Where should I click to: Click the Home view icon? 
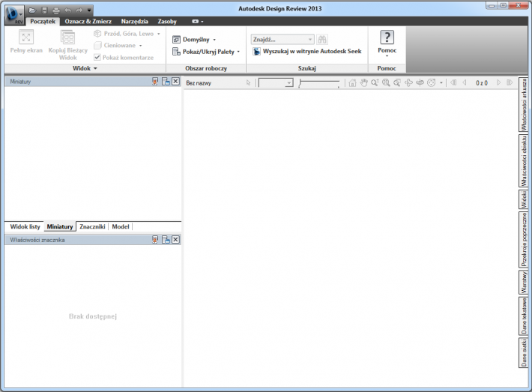click(352, 82)
